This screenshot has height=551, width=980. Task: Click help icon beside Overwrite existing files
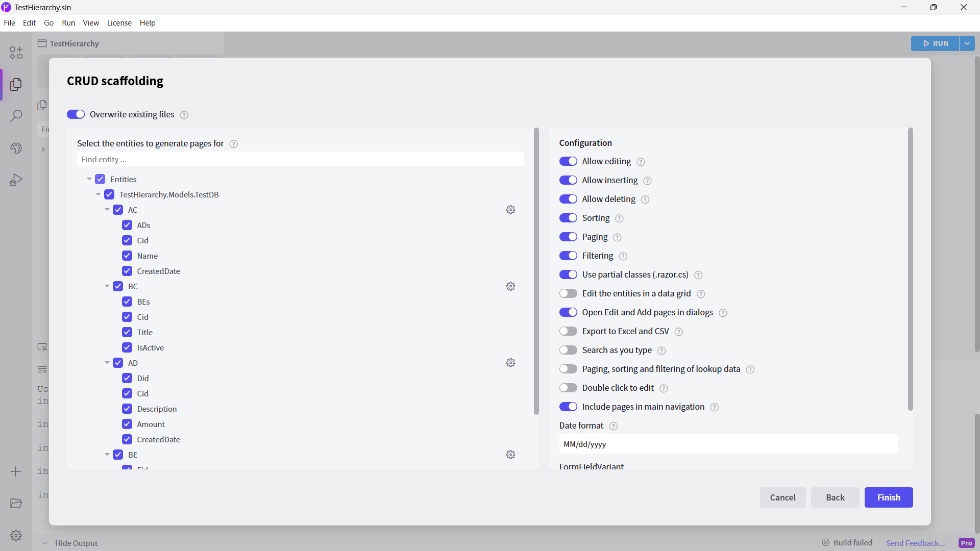point(184,115)
